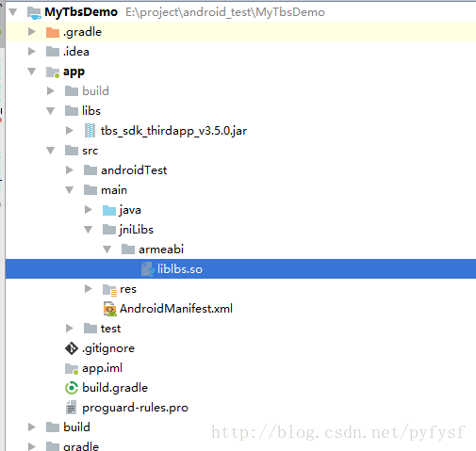476x451 pixels.
Task: Expand the root-level build folder arrow
Action: 31,427
